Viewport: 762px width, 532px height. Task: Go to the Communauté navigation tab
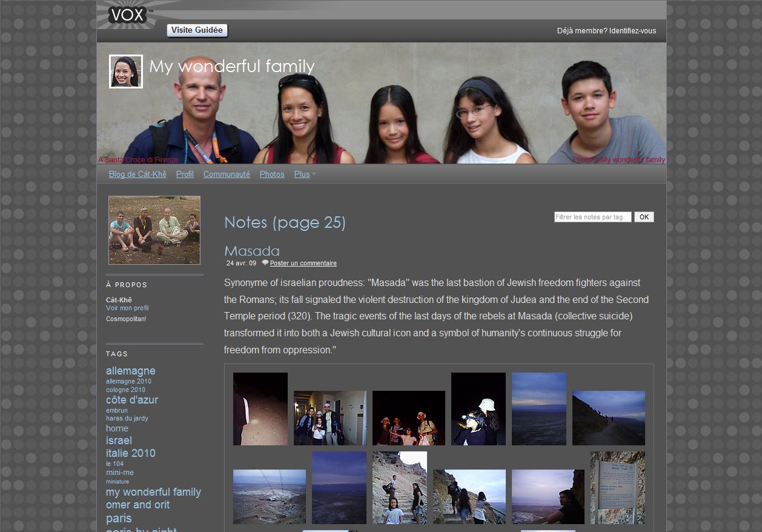(x=227, y=175)
